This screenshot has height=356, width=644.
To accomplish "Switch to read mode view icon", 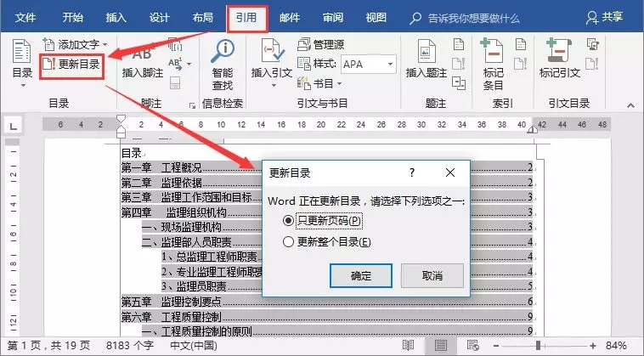I will 409,345.
